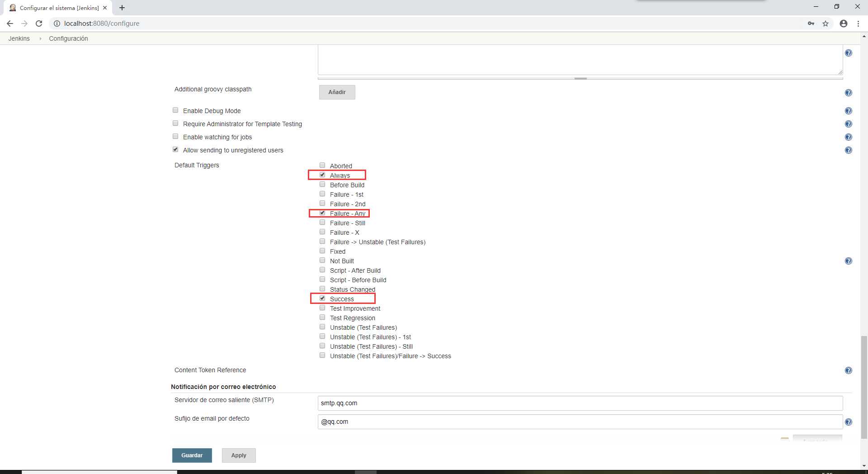Click the Añadir button

coord(337,92)
